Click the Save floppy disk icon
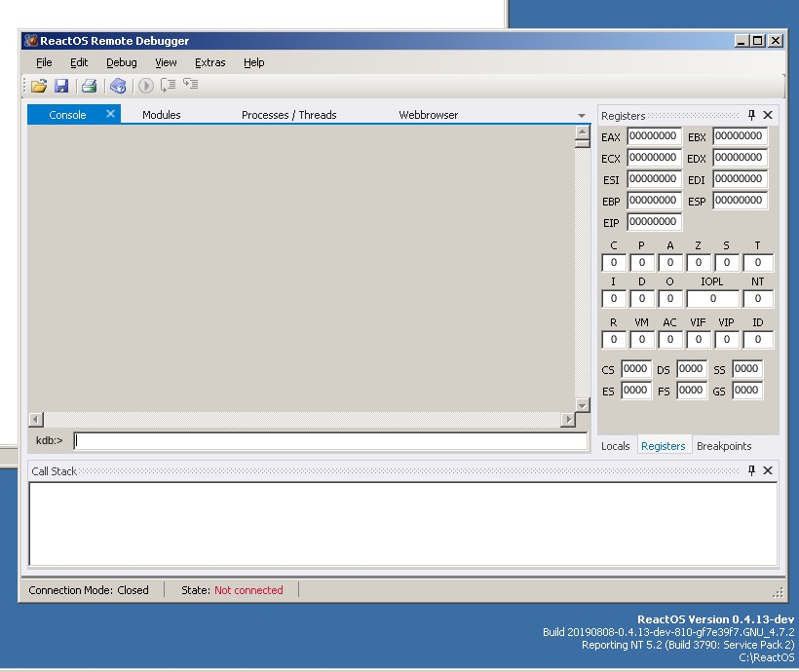 point(61,86)
